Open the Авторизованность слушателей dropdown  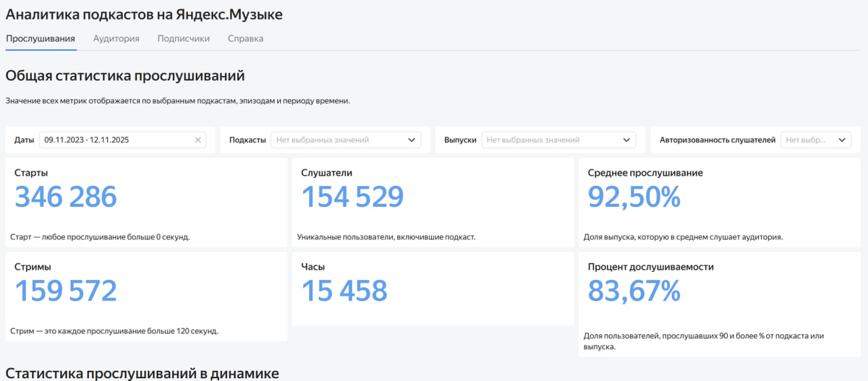click(x=816, y=140)
